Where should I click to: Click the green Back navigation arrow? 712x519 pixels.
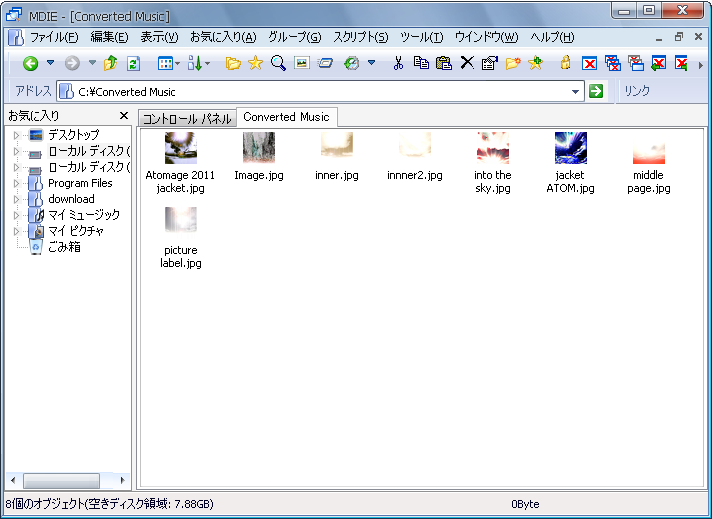coord(30,63)
